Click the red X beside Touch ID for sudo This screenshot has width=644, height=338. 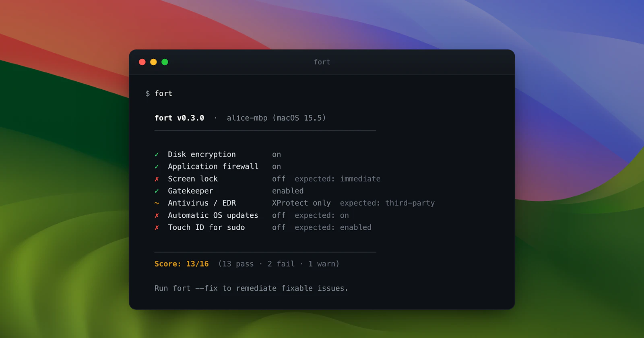click(157, 228)
